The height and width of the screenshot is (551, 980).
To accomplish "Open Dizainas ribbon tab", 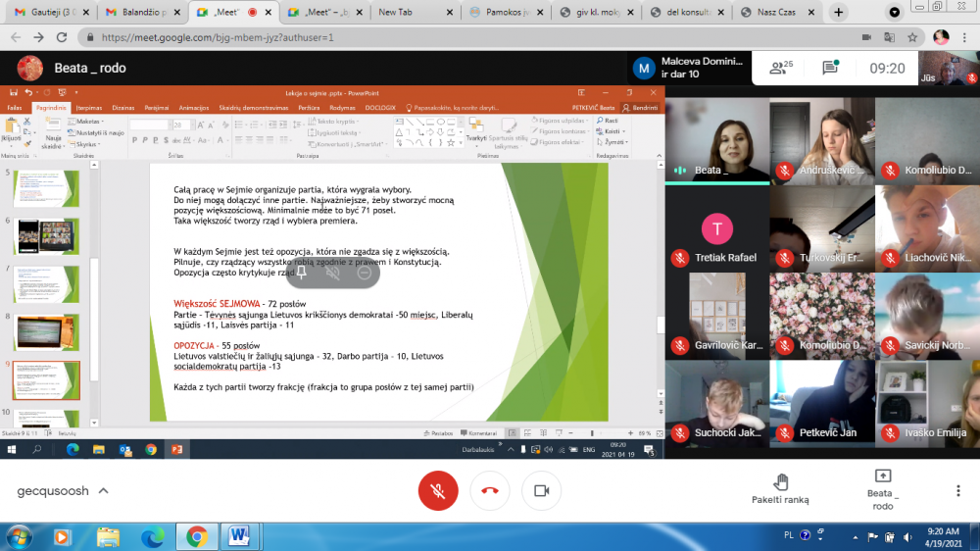I will pos(123,108).
